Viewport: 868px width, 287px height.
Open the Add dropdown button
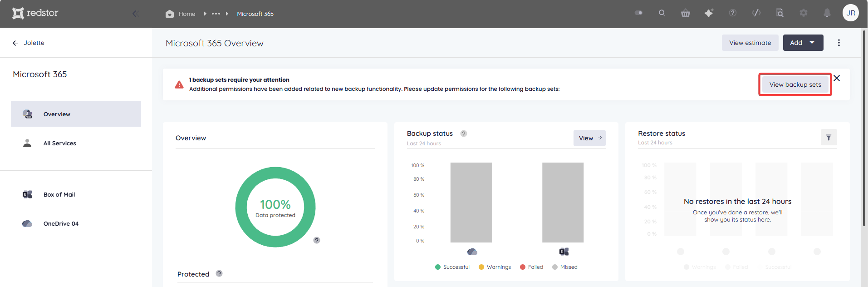[803, 43]
